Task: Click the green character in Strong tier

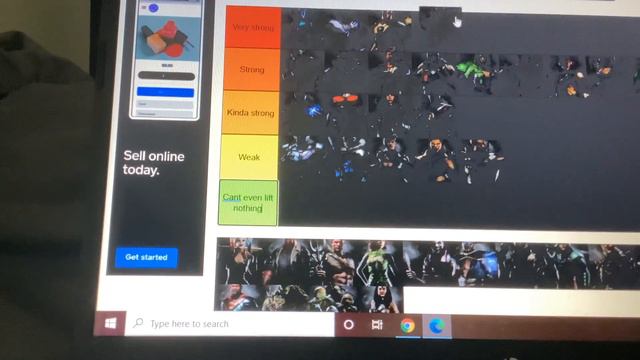Action: [475, 72]
